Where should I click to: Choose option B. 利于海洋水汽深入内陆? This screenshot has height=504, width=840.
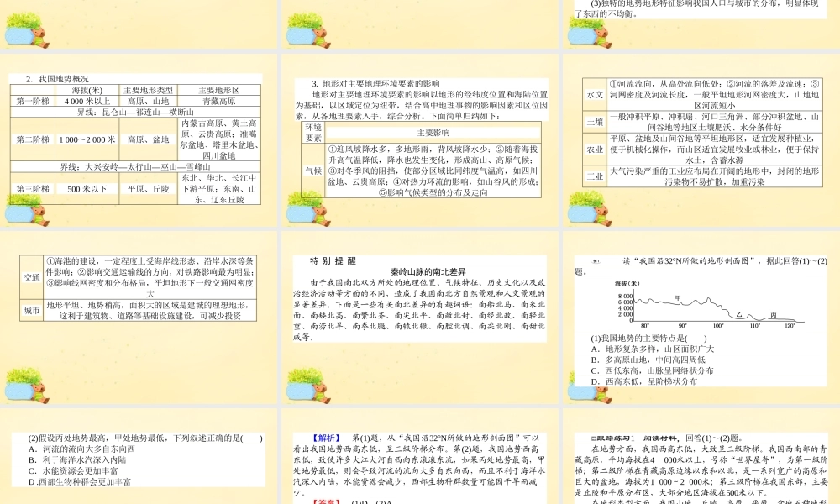[77, 460]
